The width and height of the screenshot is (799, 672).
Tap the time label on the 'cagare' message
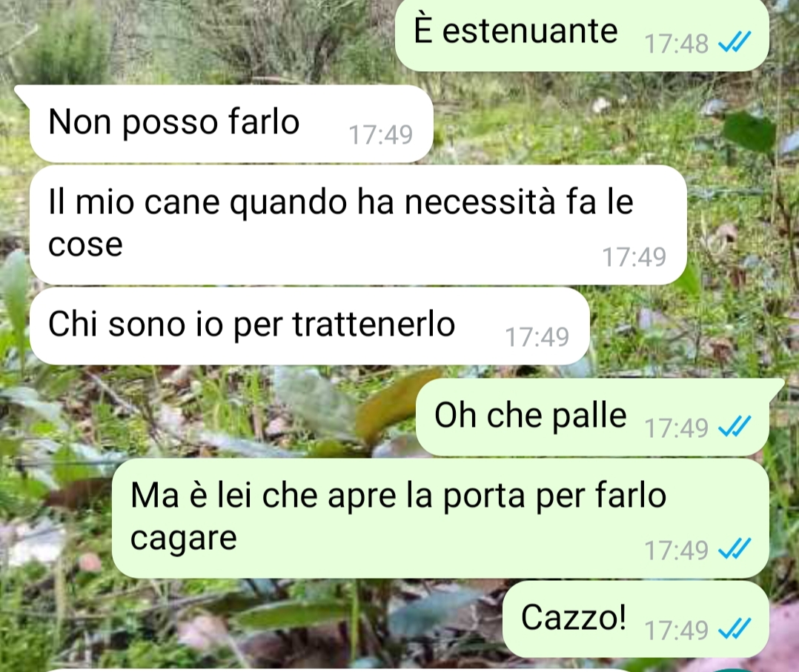(676, 550)
